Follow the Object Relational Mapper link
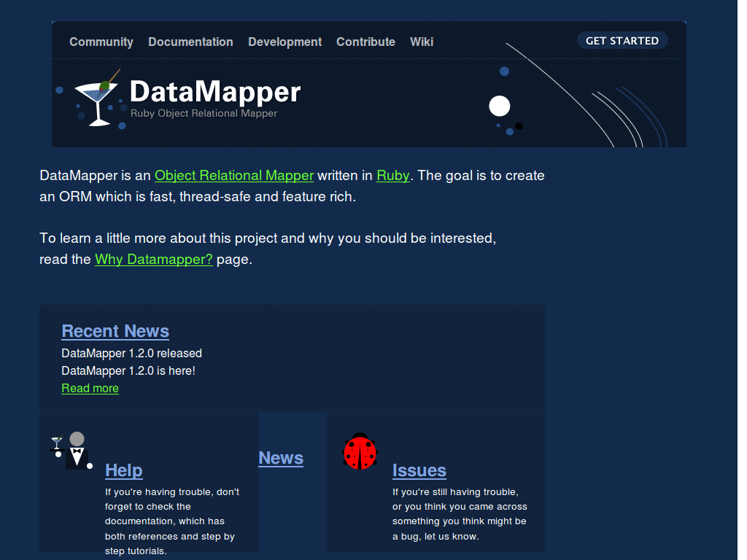 pos(234,175)
